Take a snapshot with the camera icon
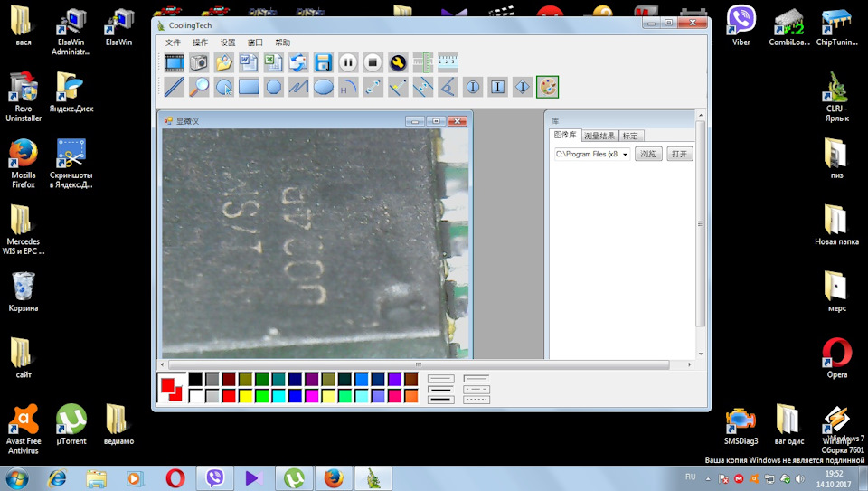 click(x=199, y=62)
